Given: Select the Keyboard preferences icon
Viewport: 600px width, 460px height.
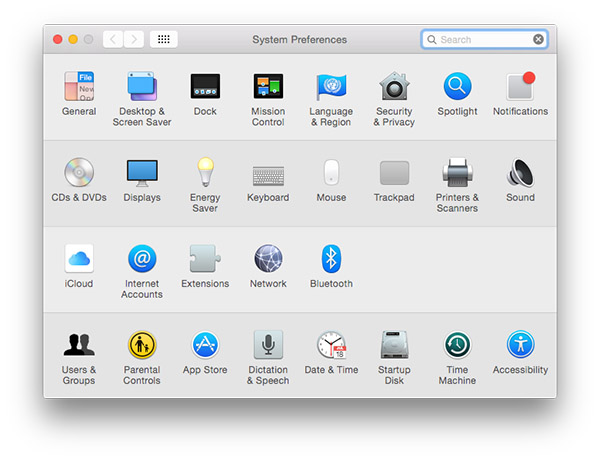Looking at the screenshot, I should tap(268, 174).
